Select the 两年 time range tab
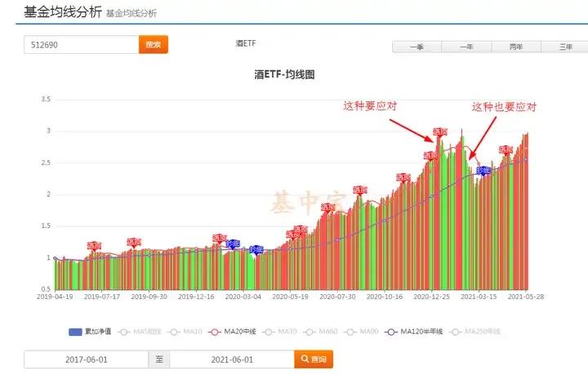This screenshot has width=588, height=375. click(516, 47)
